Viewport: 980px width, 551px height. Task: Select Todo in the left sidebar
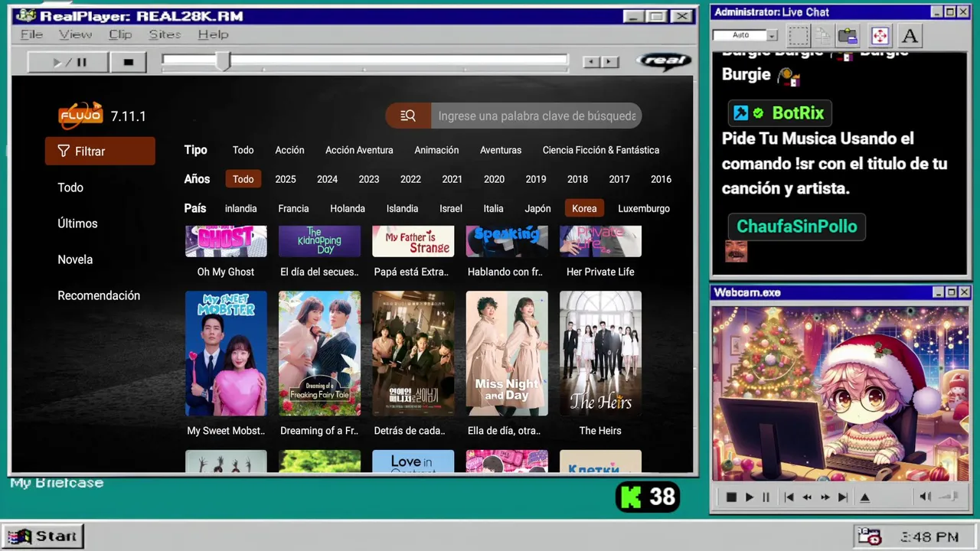pyautogui.click(x=70, y=187)
